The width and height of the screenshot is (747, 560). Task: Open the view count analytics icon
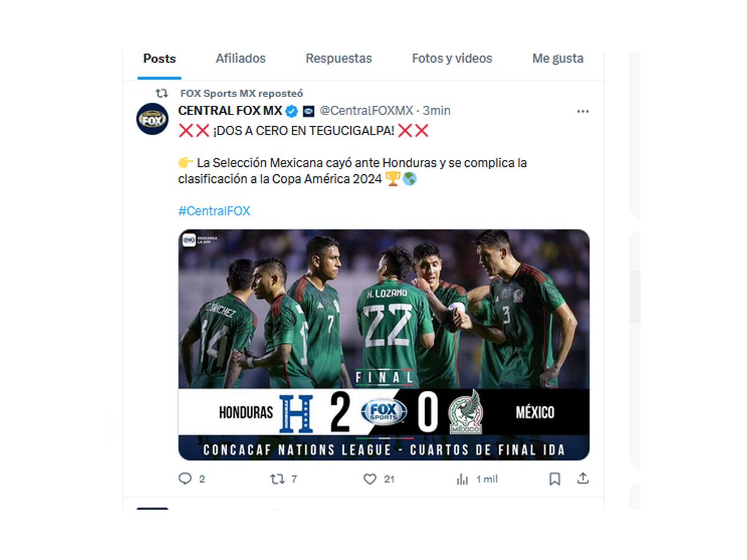coord(461,479)
